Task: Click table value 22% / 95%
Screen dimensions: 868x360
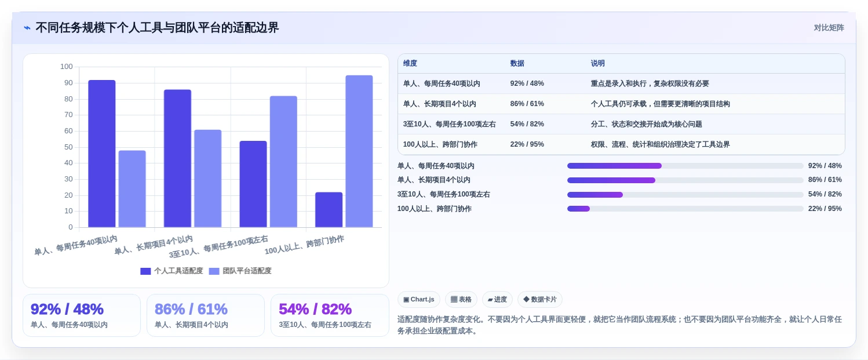Action: click(x=527, y=144)
